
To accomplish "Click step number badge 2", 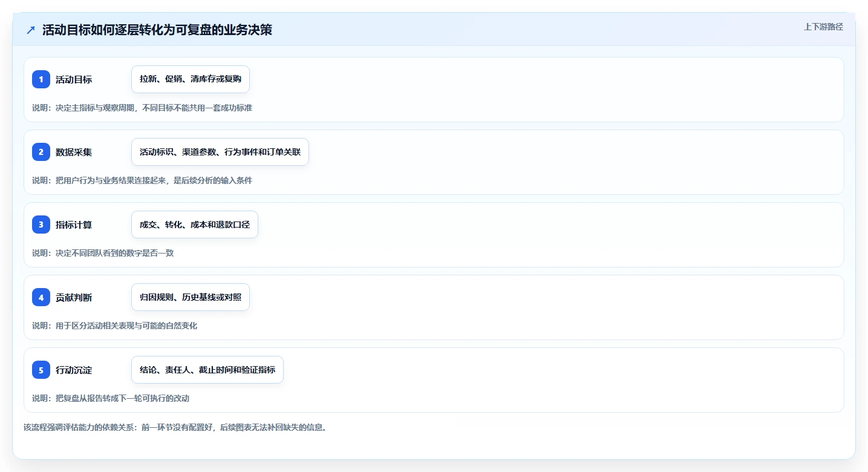I will (41, 152).
